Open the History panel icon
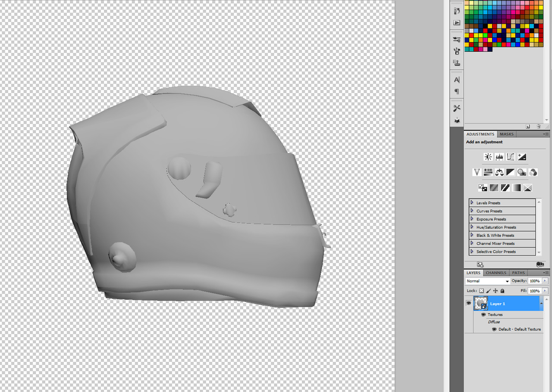 tap(457, 11)
